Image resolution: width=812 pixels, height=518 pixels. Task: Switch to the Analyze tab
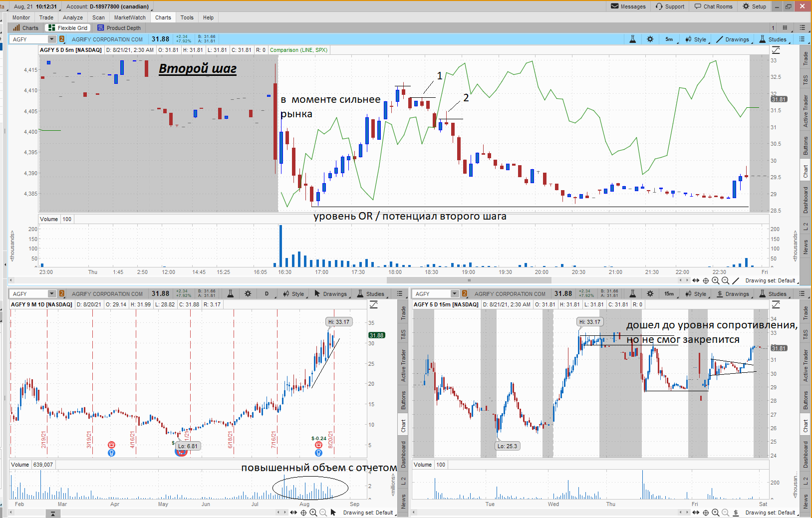tap(73, 17)
